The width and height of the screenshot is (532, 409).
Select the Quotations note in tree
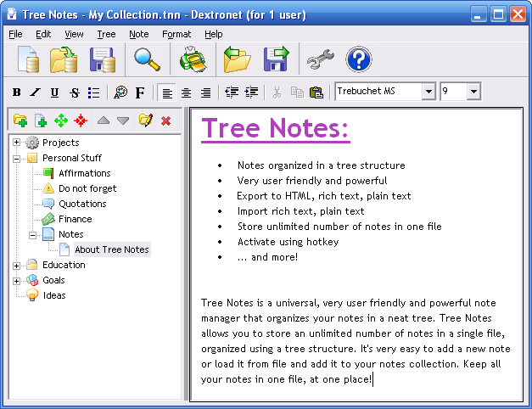82,204
